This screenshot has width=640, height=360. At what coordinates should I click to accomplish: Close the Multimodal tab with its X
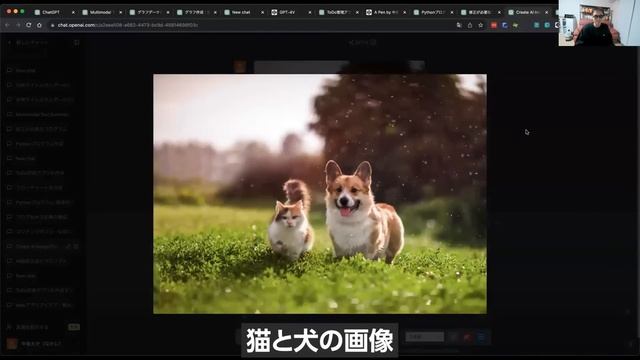(120, 13)
